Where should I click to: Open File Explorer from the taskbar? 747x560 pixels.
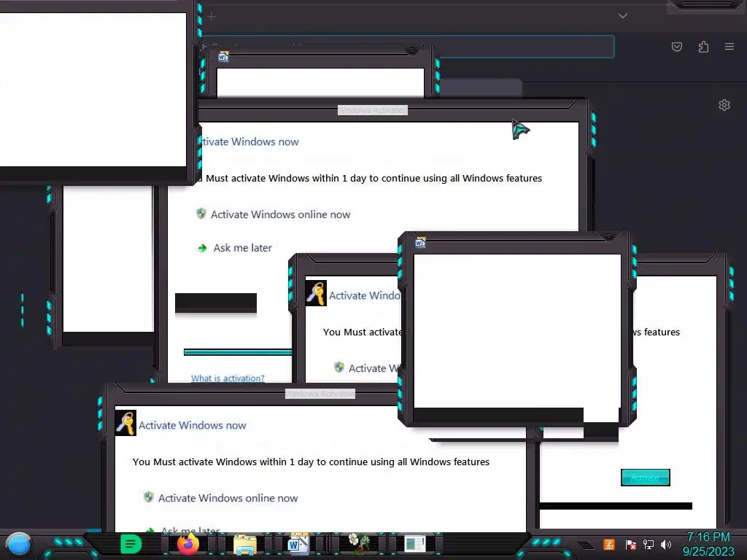point(244,544)
